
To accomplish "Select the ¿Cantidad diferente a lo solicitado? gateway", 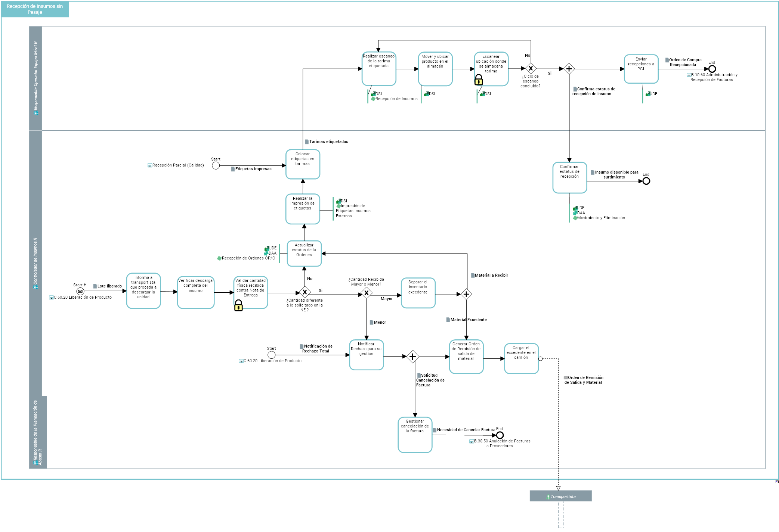I will click(x=305, y=292).
